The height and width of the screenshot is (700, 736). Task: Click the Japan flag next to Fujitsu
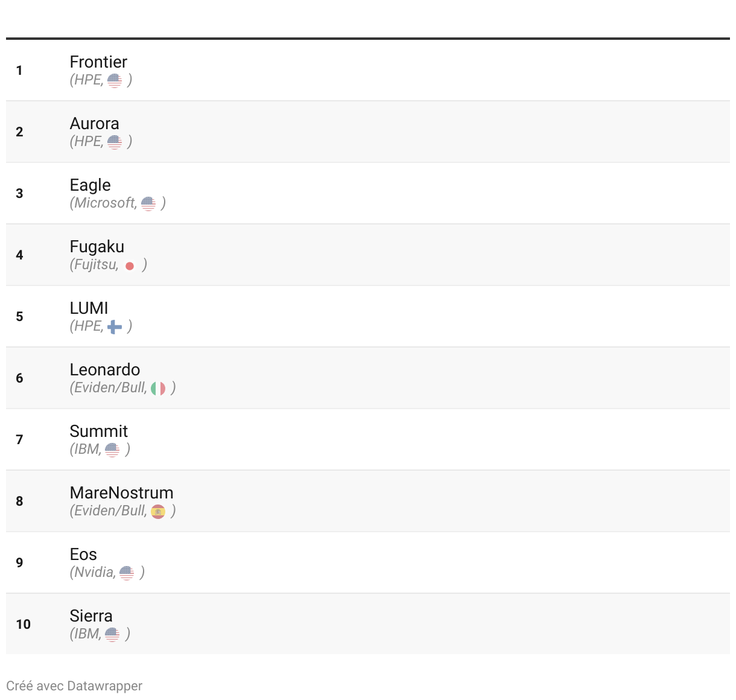click(x=130, y=266)
